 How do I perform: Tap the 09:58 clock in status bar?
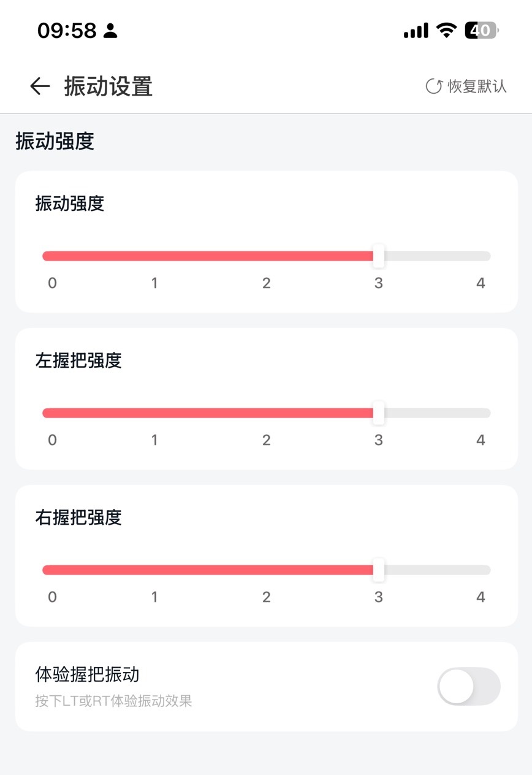67,30
